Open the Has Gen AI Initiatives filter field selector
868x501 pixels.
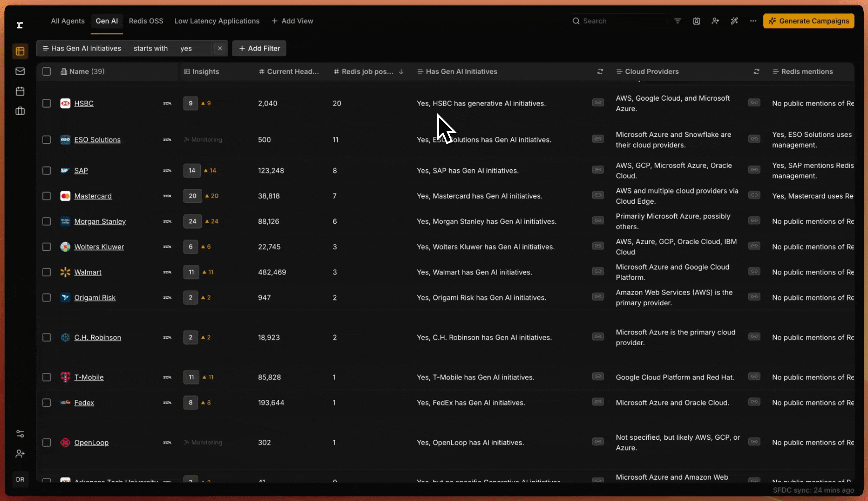point(82,48)
